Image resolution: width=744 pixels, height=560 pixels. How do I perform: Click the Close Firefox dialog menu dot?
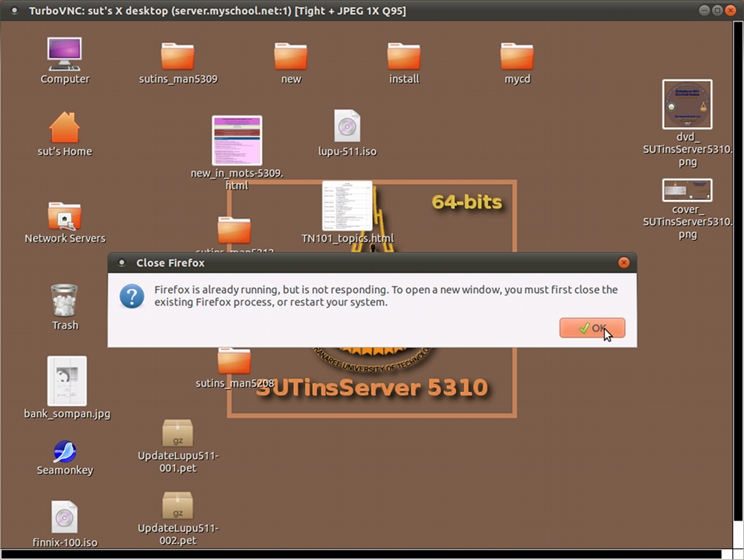tap(122, 263)
